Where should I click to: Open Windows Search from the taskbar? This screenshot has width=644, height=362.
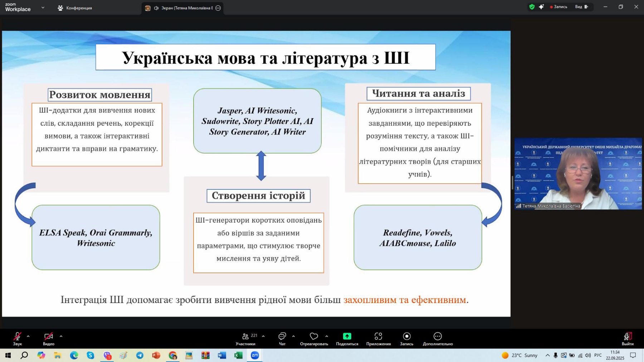[24, 355]
